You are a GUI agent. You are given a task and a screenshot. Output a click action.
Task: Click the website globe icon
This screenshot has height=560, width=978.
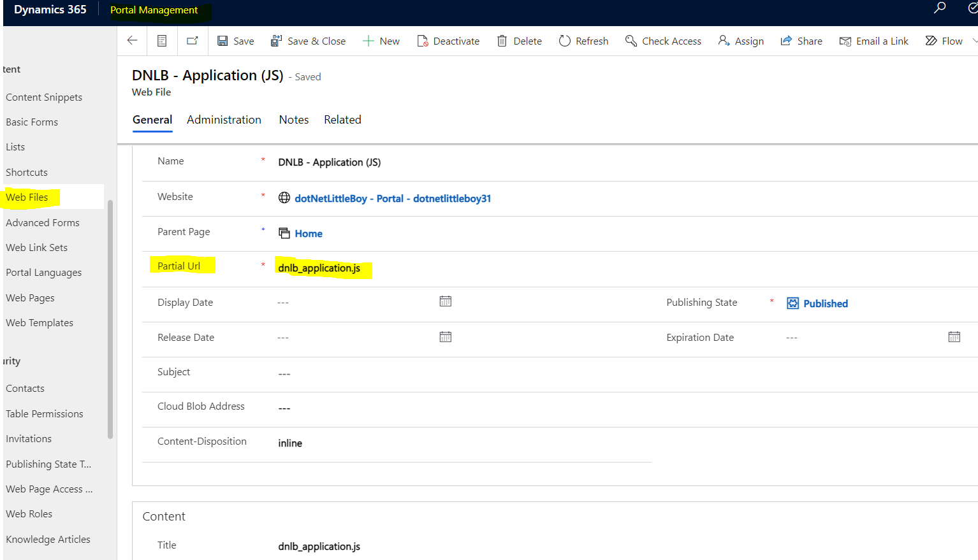(284, 198)
